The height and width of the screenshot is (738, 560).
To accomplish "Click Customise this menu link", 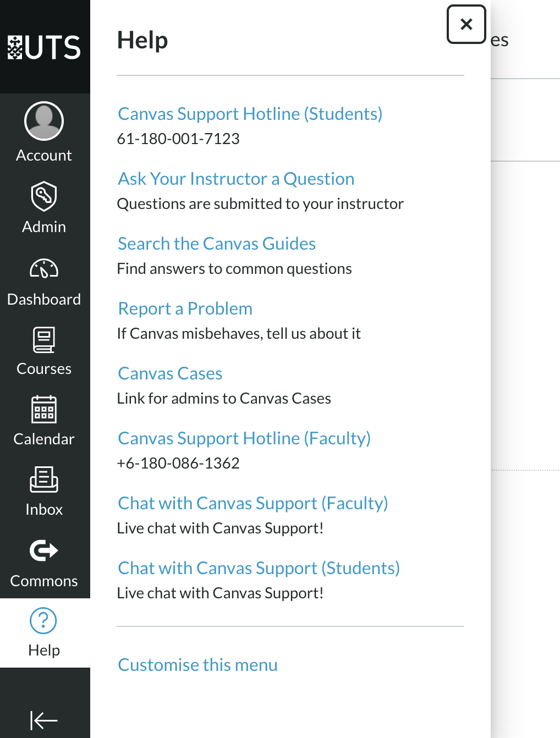I will point(197,665).
